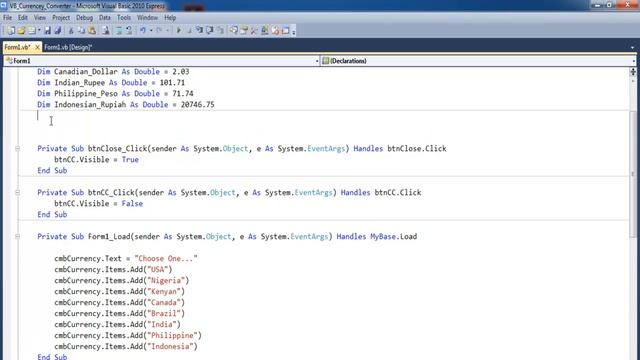The image size is (640, 360).
Task: Start debugging with the green play icon
Action: (178, 31)
